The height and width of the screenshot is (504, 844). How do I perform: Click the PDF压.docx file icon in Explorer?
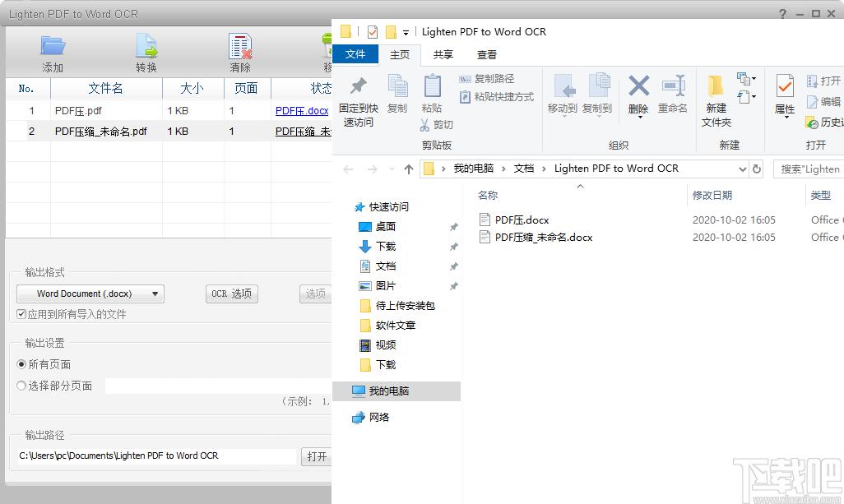click(x=485, y=220)
